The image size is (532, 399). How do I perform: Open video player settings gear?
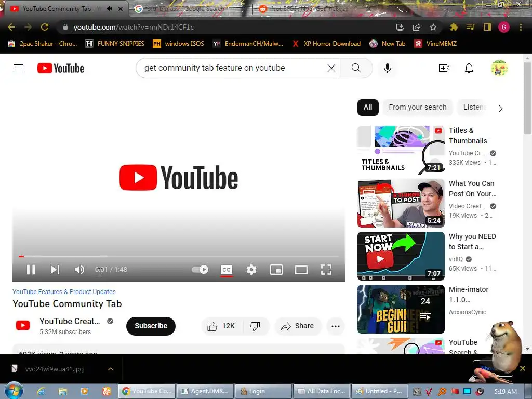coord(251,270)
